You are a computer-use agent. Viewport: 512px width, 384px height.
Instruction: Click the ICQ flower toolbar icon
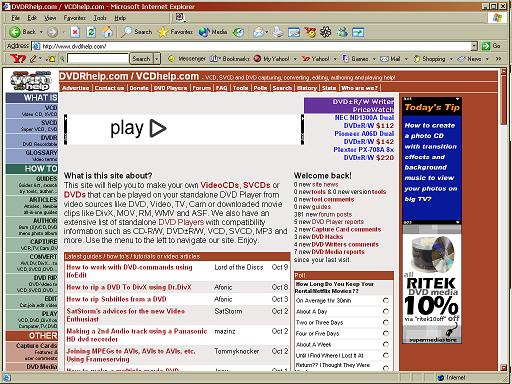pos(326,32)
